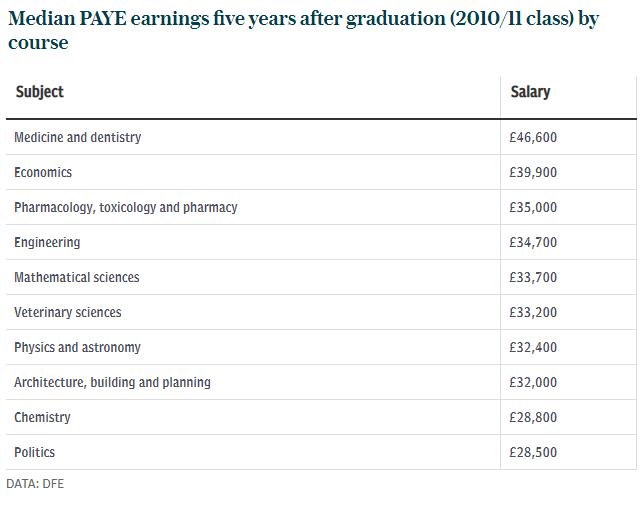Viewport: 643px width, 505px height.
Task: Select the Physics and astronomy row
Action: [x=77, y=347]
